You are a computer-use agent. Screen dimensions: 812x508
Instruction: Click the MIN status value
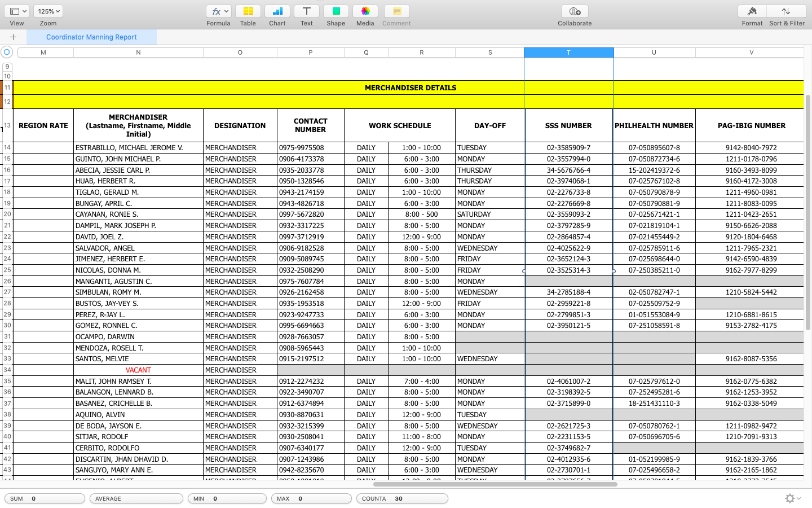[227, 498]
